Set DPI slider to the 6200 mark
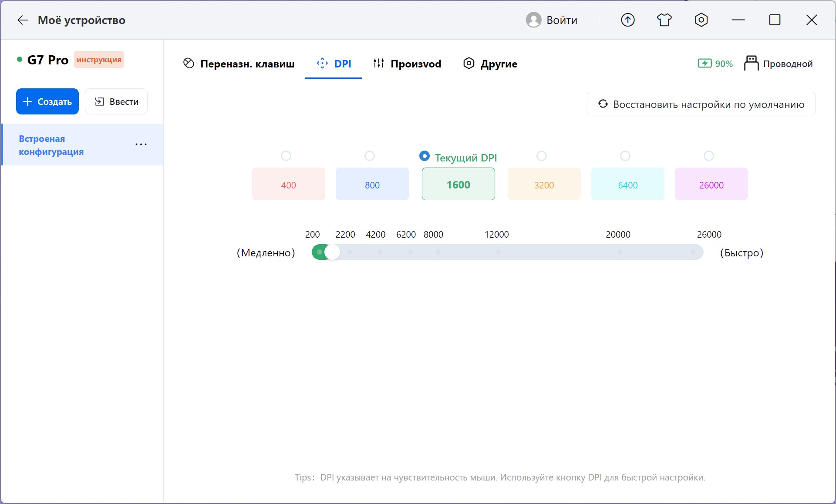Screen dimensions: 836x504 pos(411,252)
